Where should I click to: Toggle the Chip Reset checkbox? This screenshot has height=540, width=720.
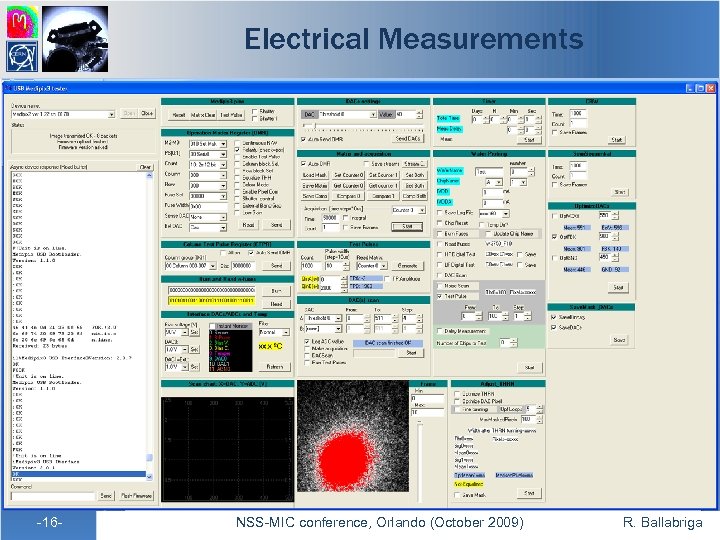tap(440, 223)
